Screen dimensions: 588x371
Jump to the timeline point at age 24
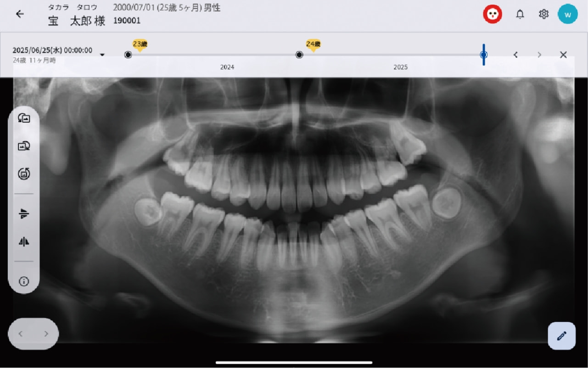coord(299,55)
